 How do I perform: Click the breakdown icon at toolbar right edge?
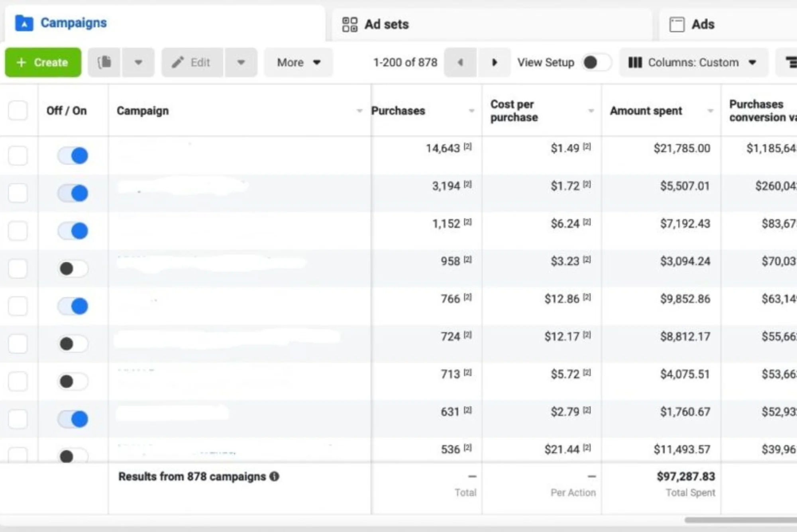click(790, 63)
